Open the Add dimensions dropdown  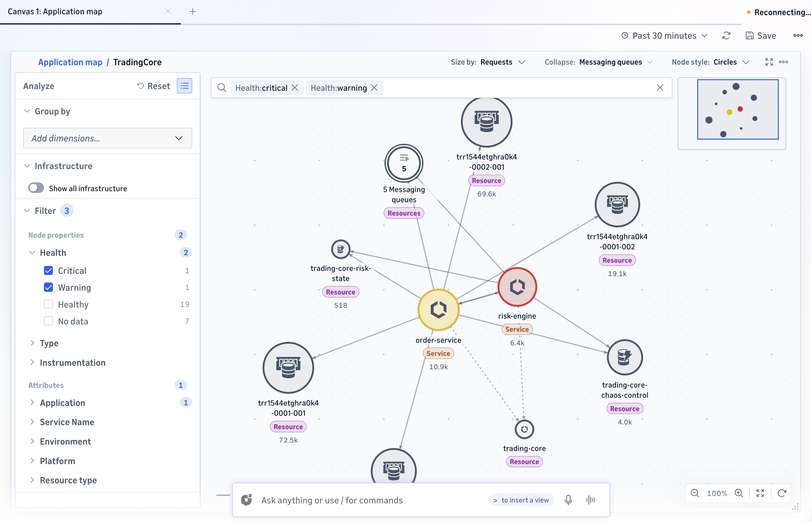108,138
